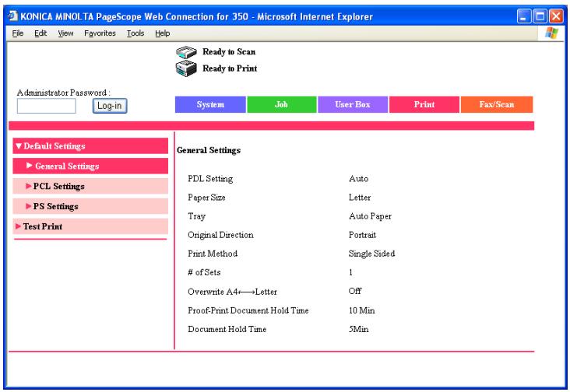Switch to the System tab
Viewport: 570px width, 392px height.
coord(210,104)
